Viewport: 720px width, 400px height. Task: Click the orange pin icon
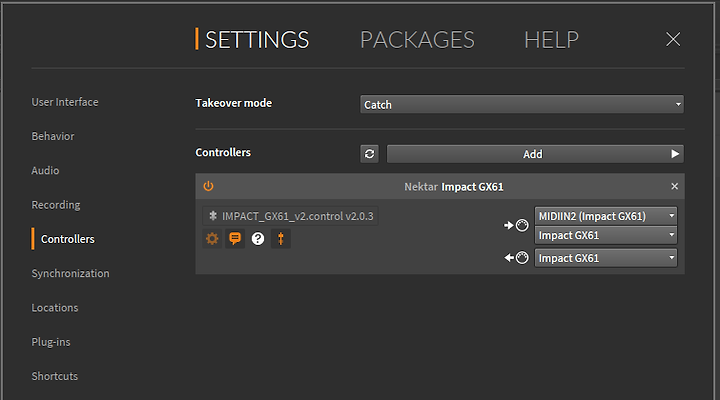[281, 239]
